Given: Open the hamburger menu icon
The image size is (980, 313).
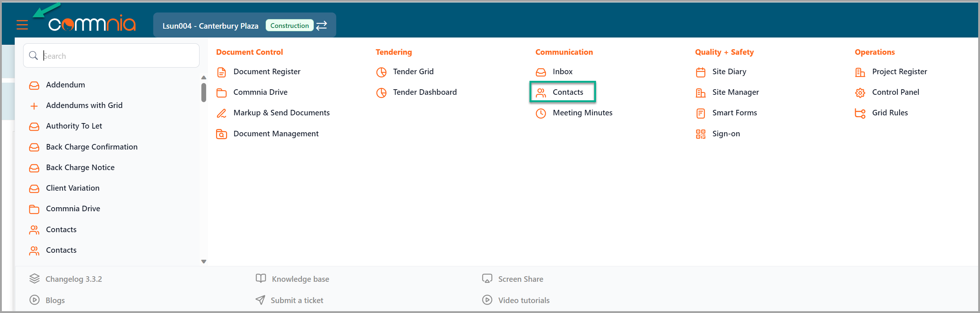Looking at the screenshot, I should click(x=22, y=25).
